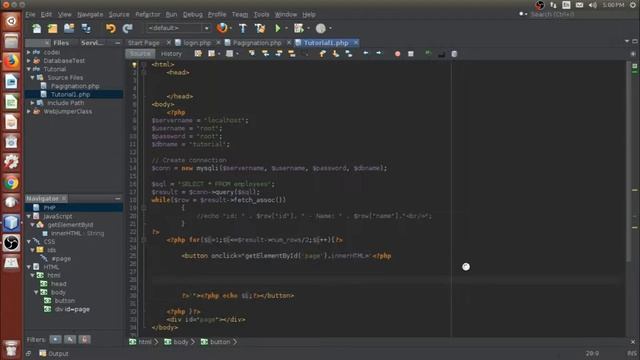Toggle the History view button
Image resolution: width=640 pixels, height=360 pixels.
[x=171, y=54]
